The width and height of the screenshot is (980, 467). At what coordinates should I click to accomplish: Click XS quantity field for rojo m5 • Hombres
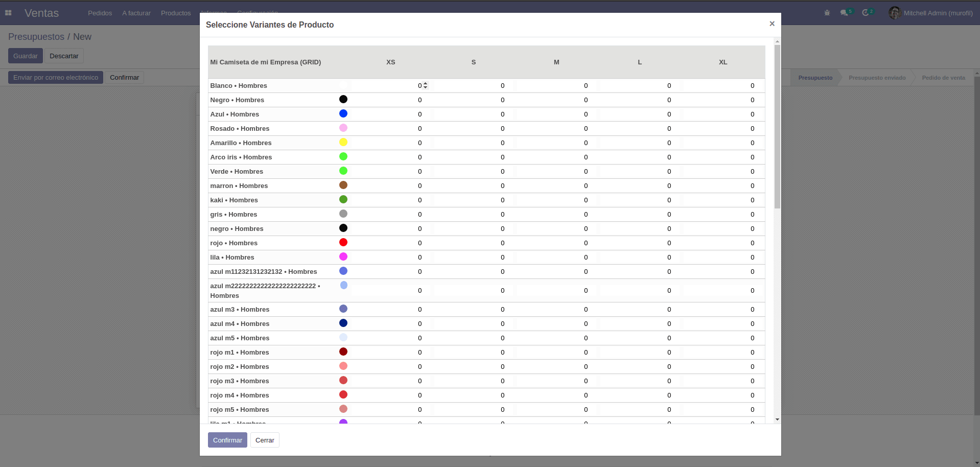(x=391, y=409)
